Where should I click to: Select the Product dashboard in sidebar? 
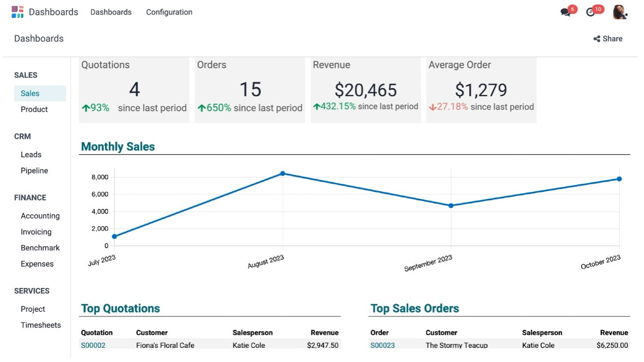34,110
